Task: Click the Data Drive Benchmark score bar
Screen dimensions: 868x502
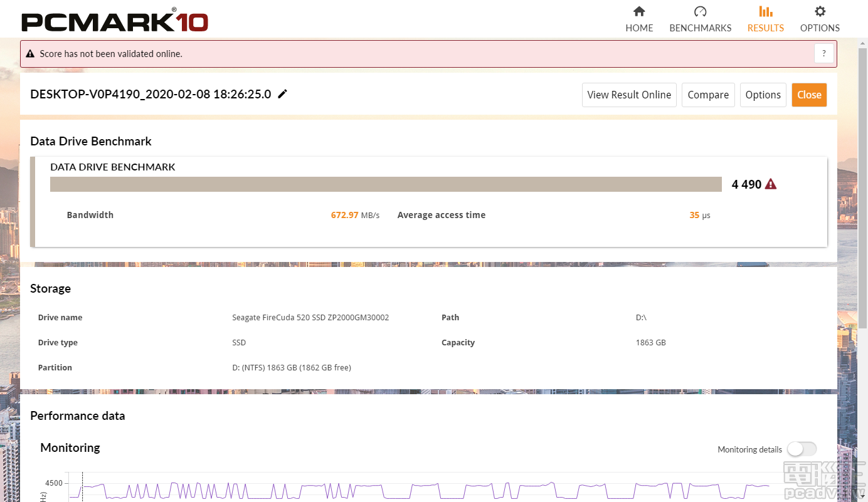Action: (x=386, y=184)
